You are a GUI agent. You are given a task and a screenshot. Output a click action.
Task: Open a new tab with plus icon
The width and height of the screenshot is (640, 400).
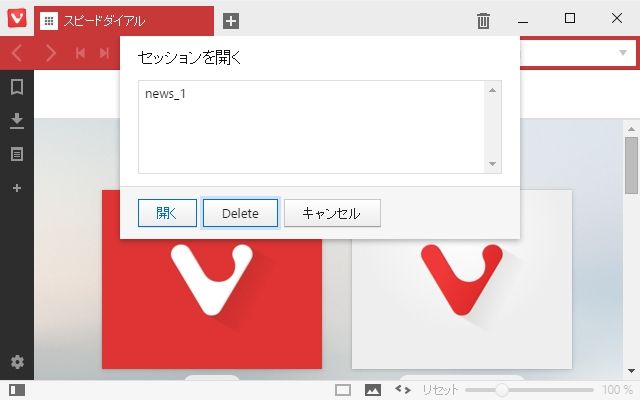231,21
